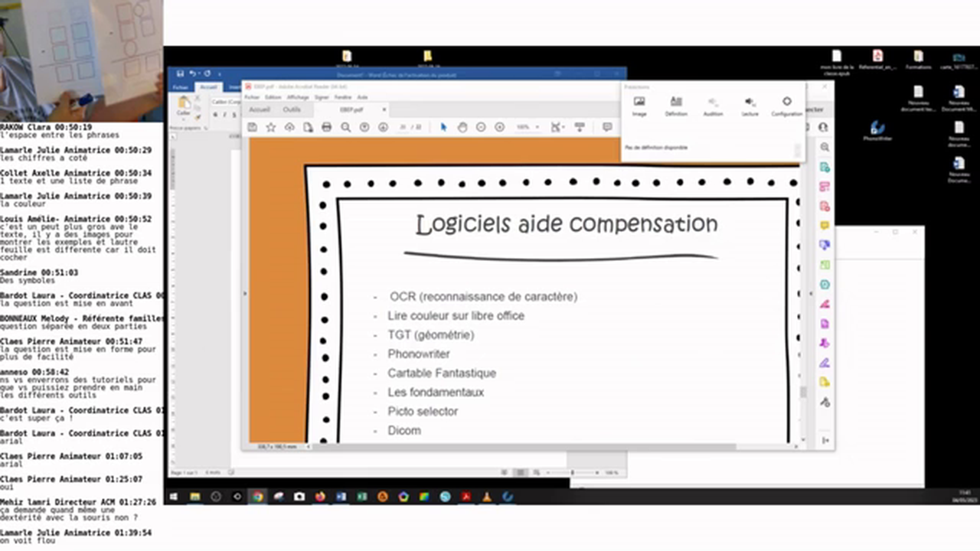Open the Image tool in the Précisions panel
Screen dimensions: 980x551
(639, 103)
